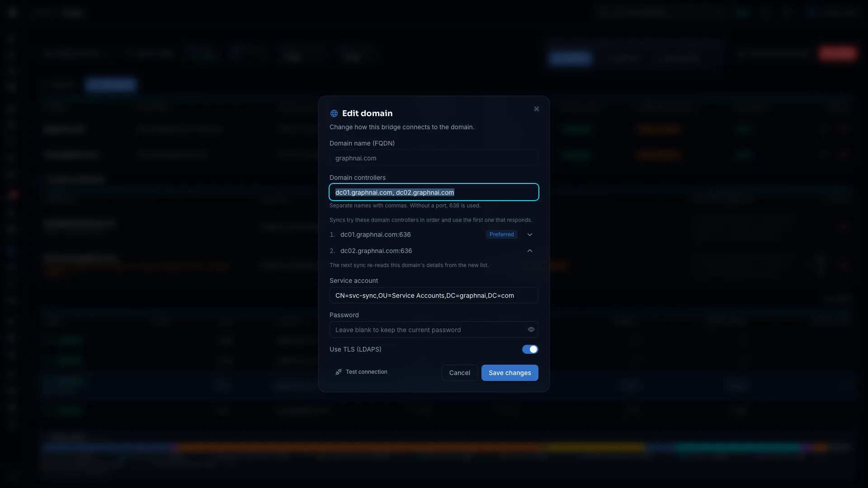Image resolution: width=868 pixels, height=488 pixels.
Task: Focus the Domain name (FQDN) field
Action: (x=434, y=158)
